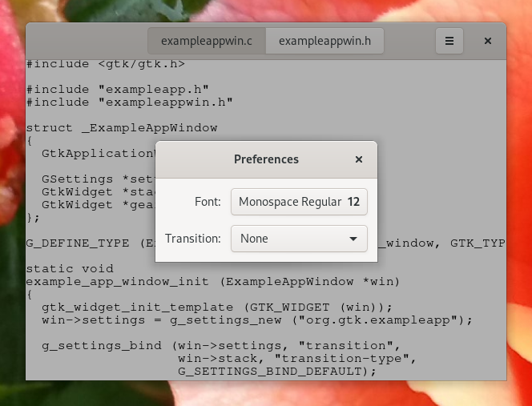Open the hamburger gear menu
Image resolution: width=532 pixels, height=406 pixels.
tap(449, 41)
